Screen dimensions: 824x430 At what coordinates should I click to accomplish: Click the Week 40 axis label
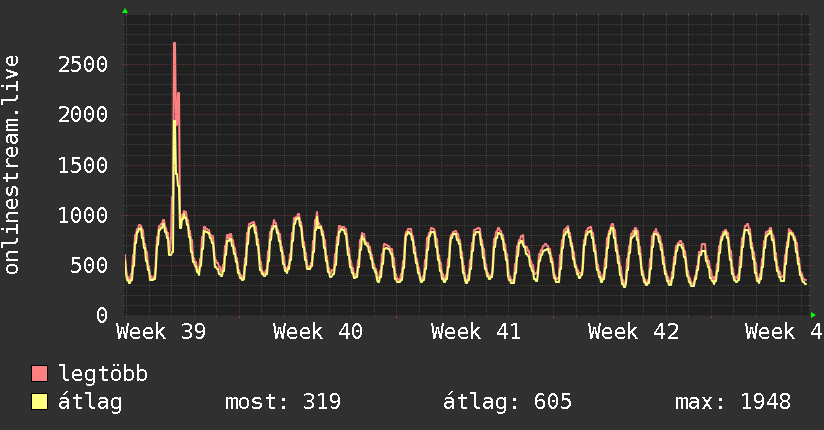click(317, 332)
